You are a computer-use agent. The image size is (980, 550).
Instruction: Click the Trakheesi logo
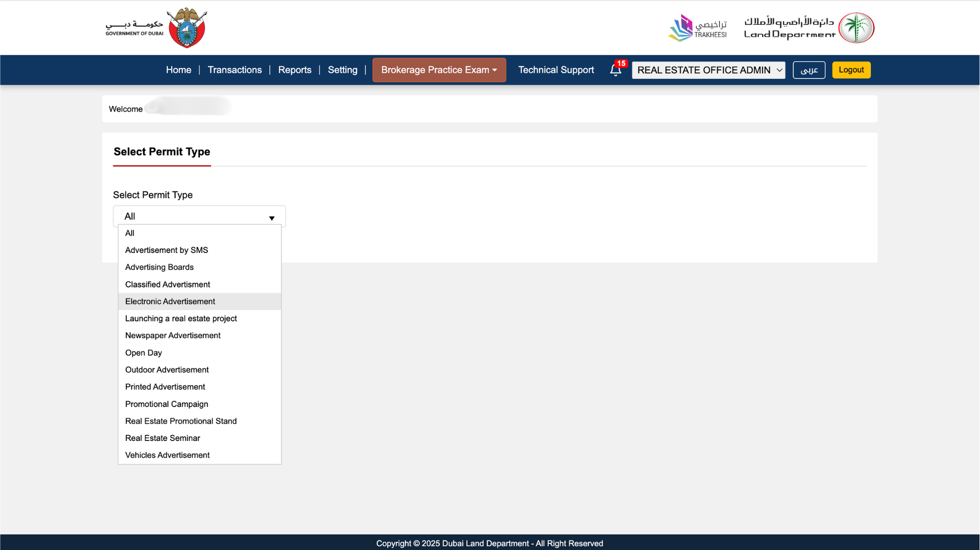tap(697, 28)
